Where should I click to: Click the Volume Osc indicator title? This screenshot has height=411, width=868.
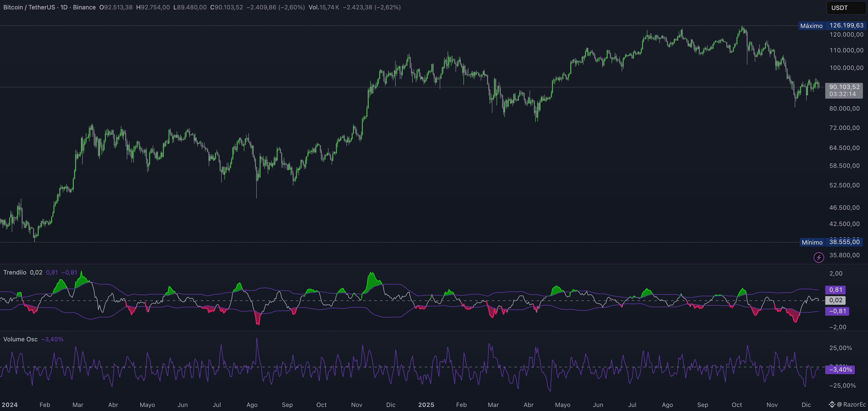(x=20, y=339)
